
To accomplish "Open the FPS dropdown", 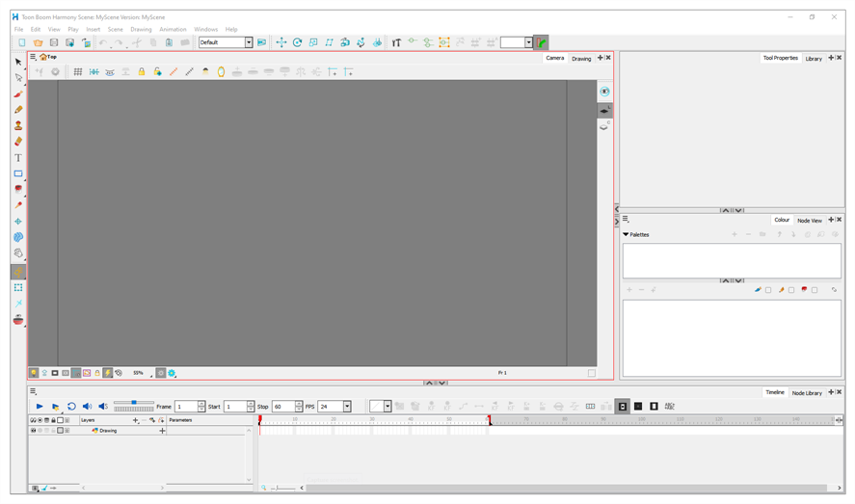I will point(347,407).
